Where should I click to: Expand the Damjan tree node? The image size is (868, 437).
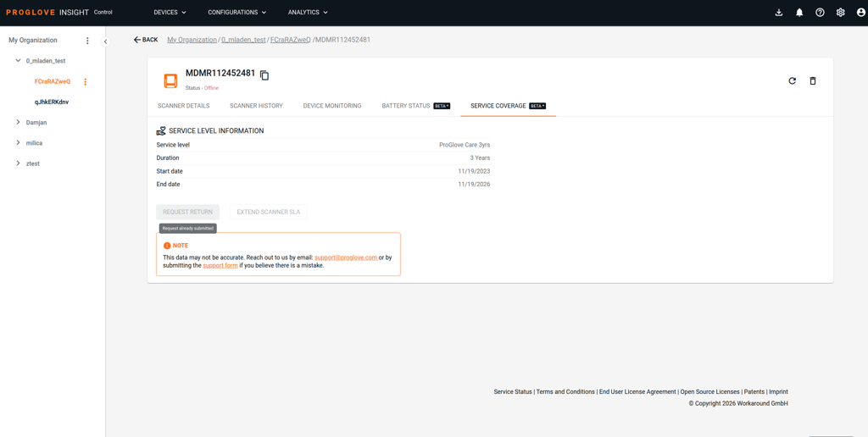pyautogui.click(x=18, y=122)
